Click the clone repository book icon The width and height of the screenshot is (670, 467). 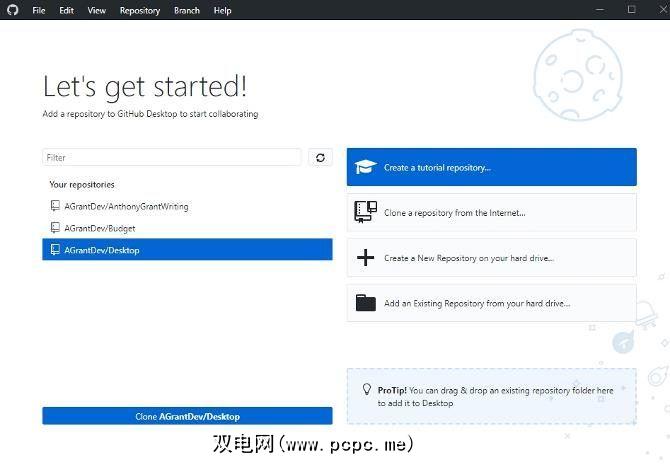[x=365, y=212]
